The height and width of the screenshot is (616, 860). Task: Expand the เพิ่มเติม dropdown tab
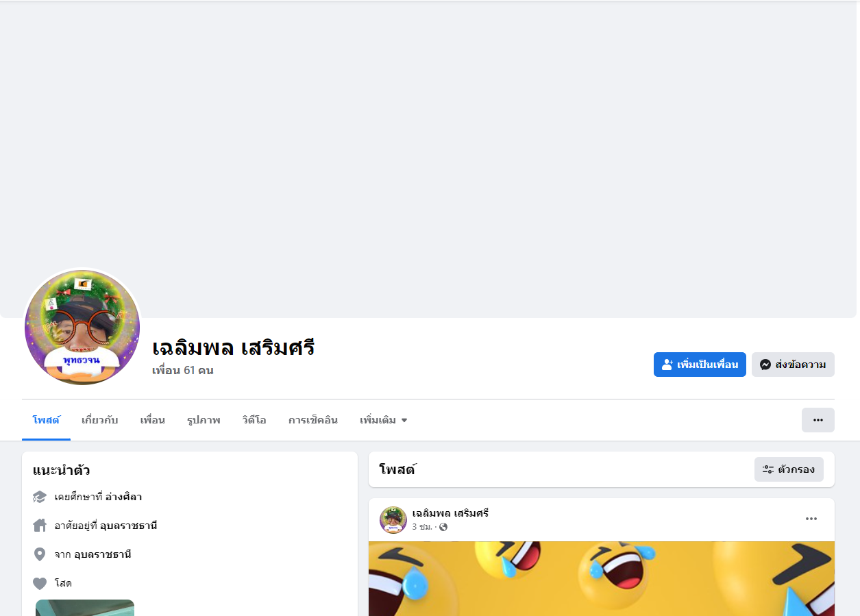pyautogui.click(x=384, y=420)
